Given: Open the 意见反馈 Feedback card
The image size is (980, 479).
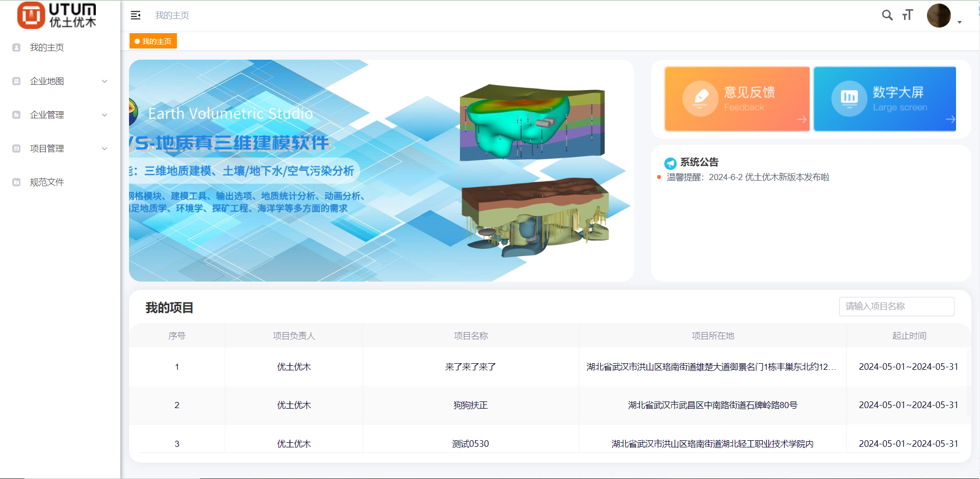Looking at the screenshot, I should pos(737,99).
